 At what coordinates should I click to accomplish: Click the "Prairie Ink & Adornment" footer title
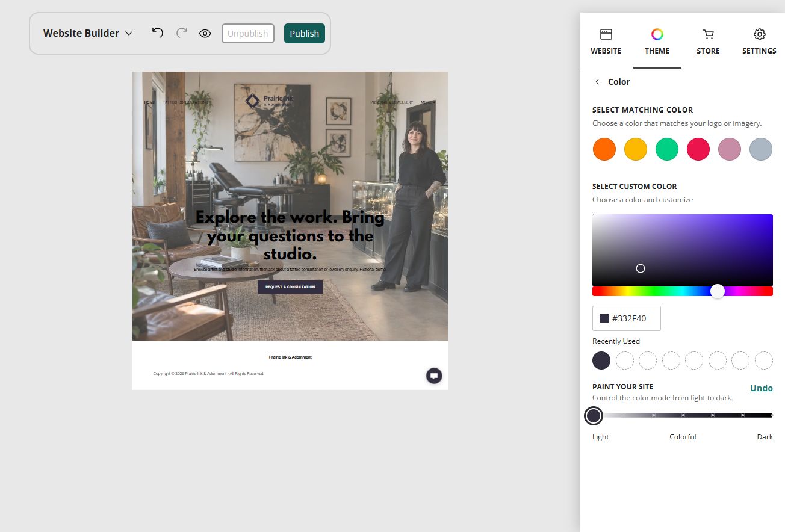(290, 357)
